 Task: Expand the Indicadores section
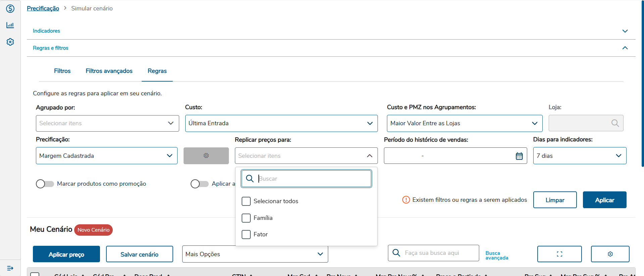point(625,31)
